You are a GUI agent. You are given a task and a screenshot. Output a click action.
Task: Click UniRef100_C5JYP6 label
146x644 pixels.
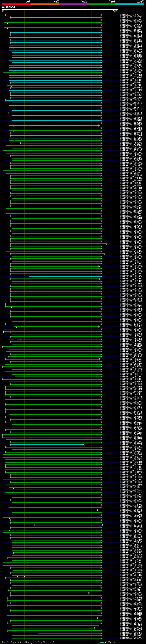131,417
